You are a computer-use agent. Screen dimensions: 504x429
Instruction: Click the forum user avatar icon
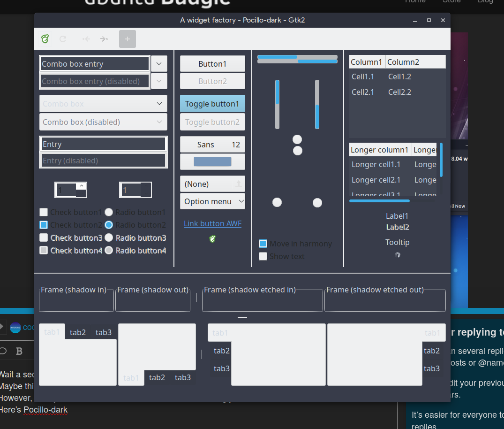pos(15,328)
